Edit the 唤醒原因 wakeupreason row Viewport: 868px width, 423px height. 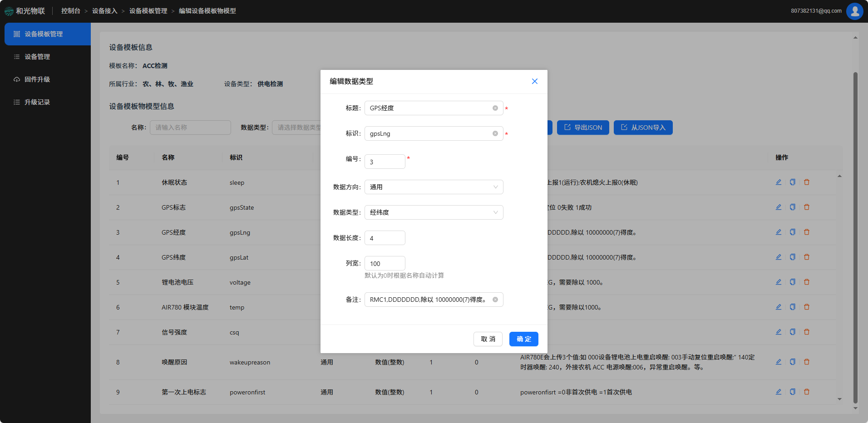click(779, 362)
